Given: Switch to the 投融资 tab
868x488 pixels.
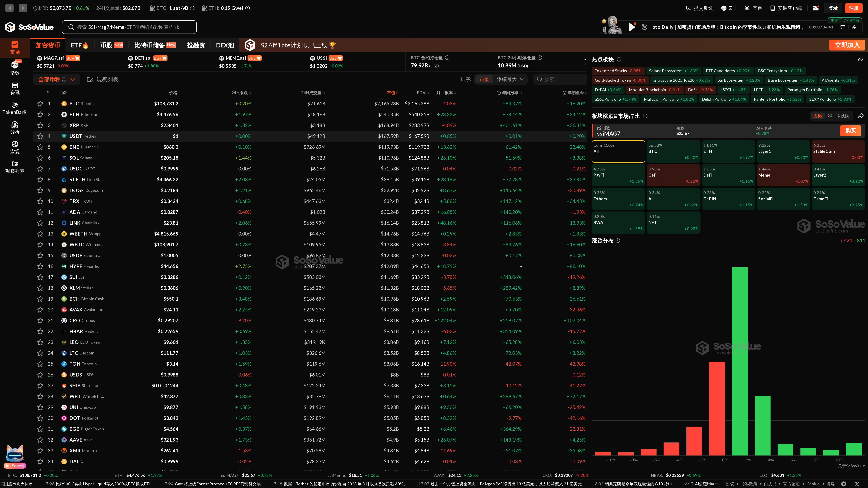Looking at the screenshot, I should [196, 45].
